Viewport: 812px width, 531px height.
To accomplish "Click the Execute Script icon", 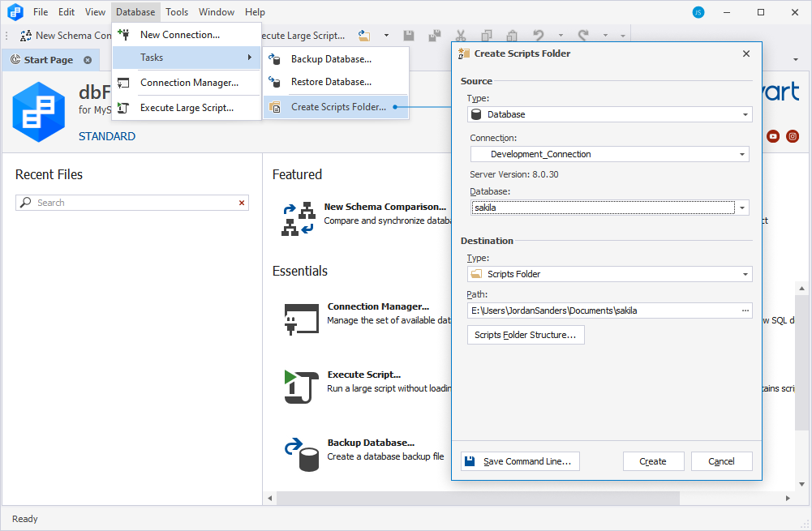I will click(x=302, y=387).
